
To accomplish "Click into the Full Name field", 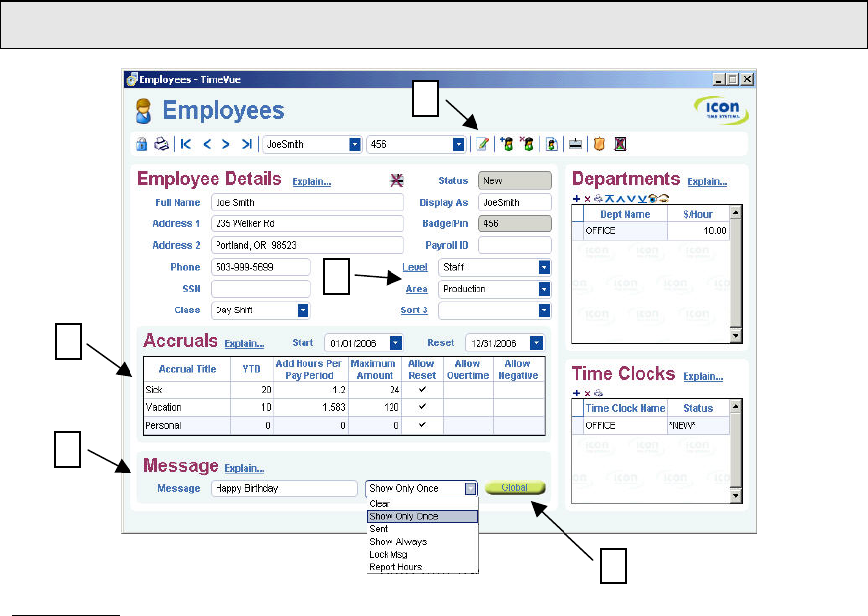I will click(x=307, y=202).
